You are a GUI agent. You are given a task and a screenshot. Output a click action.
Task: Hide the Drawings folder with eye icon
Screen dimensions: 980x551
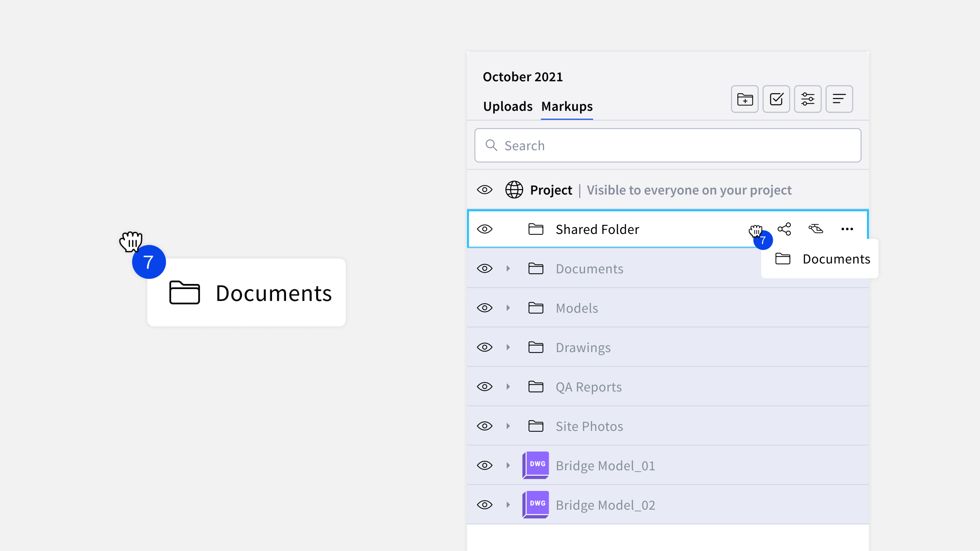pos(485,347)
